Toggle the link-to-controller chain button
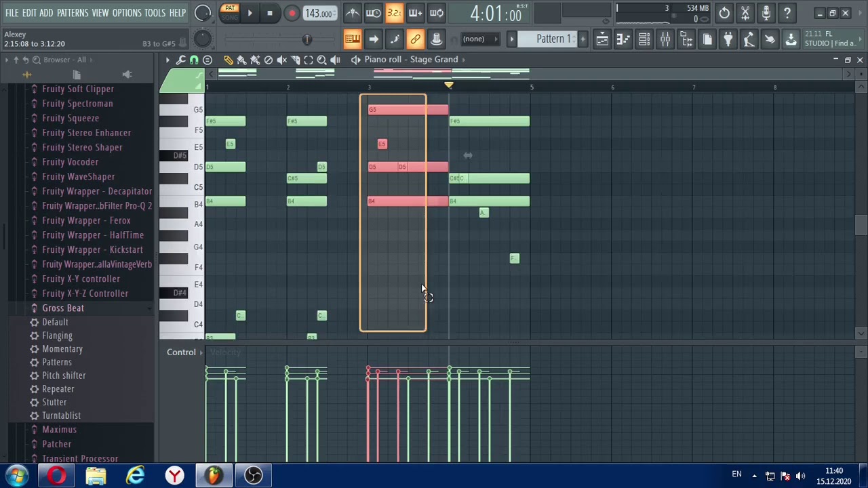 pos(416,39)
